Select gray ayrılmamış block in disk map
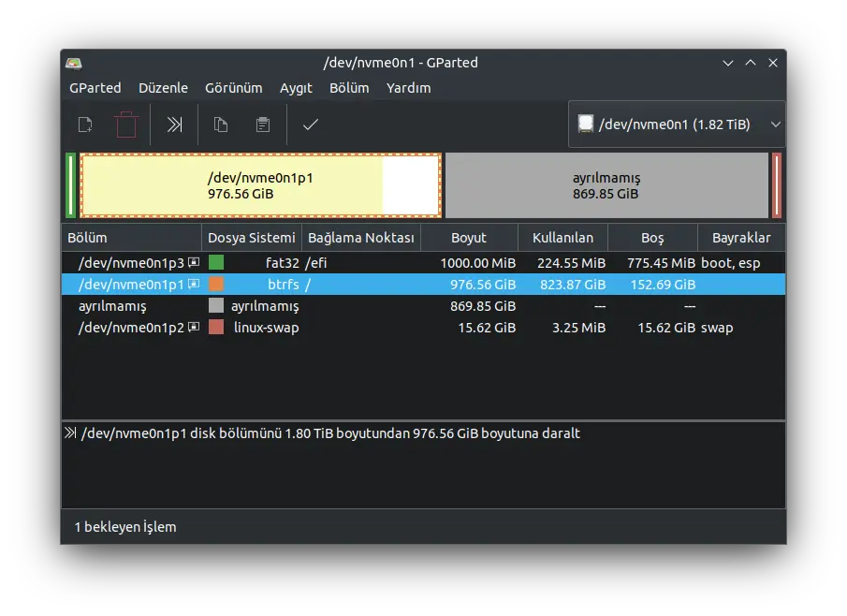This screenshot has height=616, width=847. (606, 185)
